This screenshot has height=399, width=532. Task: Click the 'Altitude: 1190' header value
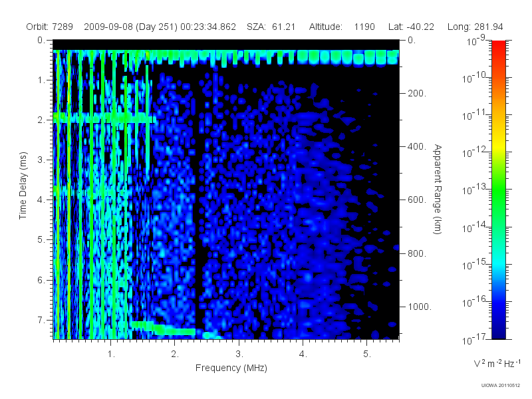point(342,27)
